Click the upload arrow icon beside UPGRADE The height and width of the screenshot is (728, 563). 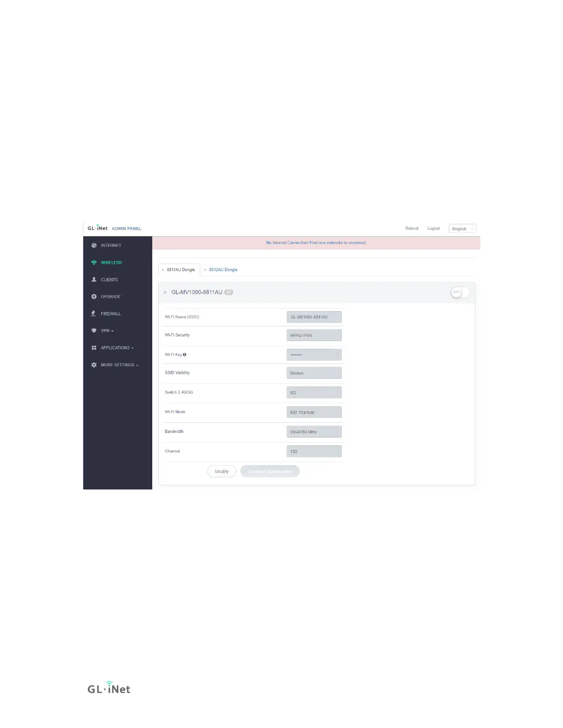pyautogui.click(x=94, y=297)
